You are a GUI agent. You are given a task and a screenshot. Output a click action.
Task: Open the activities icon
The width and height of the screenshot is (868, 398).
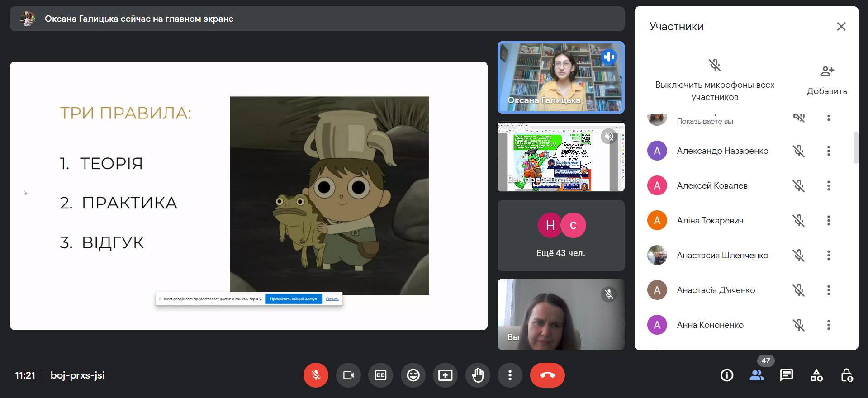coord(816,375)
